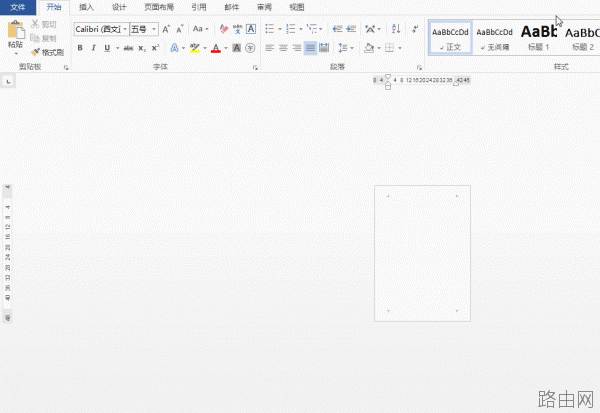Click the Grow Font size icon
The width and height of the screenshot is (600, 413).
coord(166,29)
